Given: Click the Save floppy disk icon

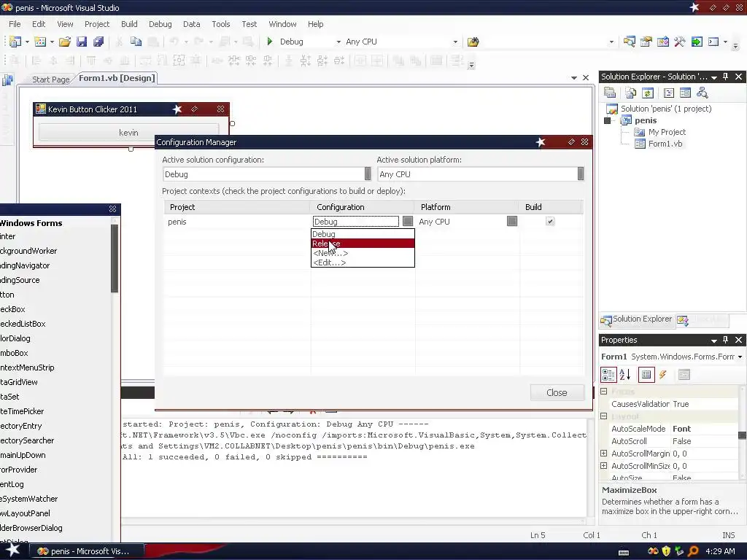Looking at the screenshot, I should pyautogui.click(x=82, y=42).
